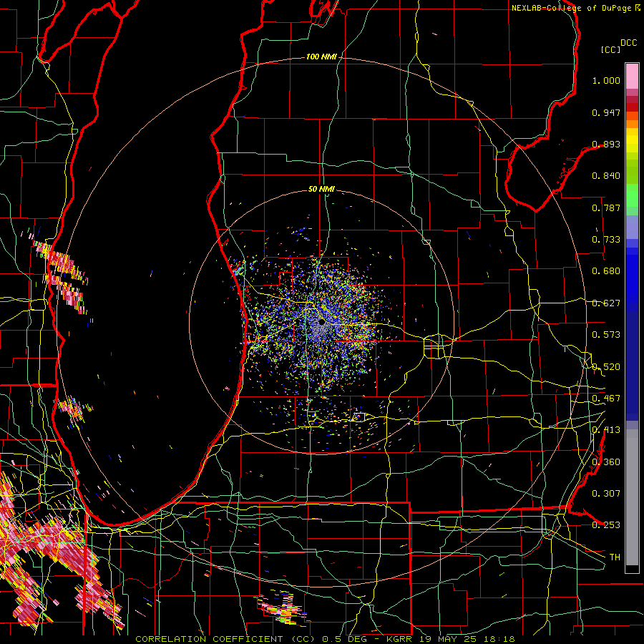Click the 0.787 scale label
644x644 pixels.
[606, 208]
